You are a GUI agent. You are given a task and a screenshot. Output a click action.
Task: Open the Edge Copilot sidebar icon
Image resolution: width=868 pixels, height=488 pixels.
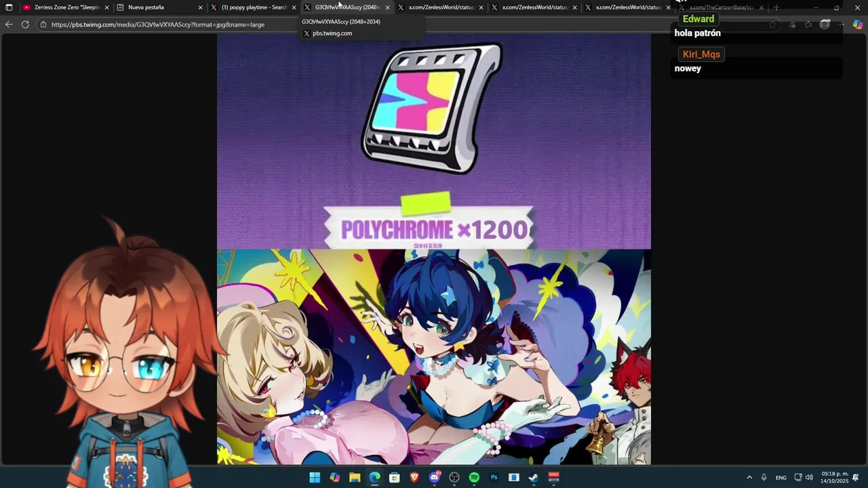(857, 24)
